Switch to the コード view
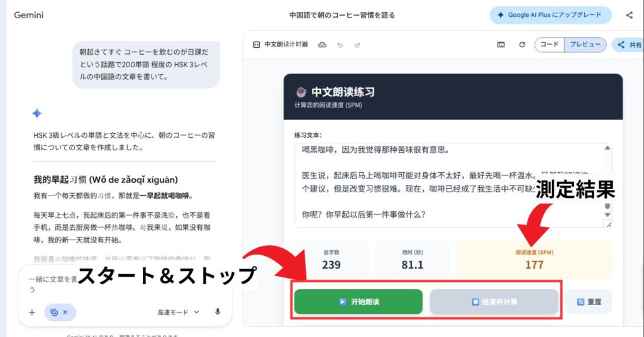The image size is (644, 337). (550, 45)
